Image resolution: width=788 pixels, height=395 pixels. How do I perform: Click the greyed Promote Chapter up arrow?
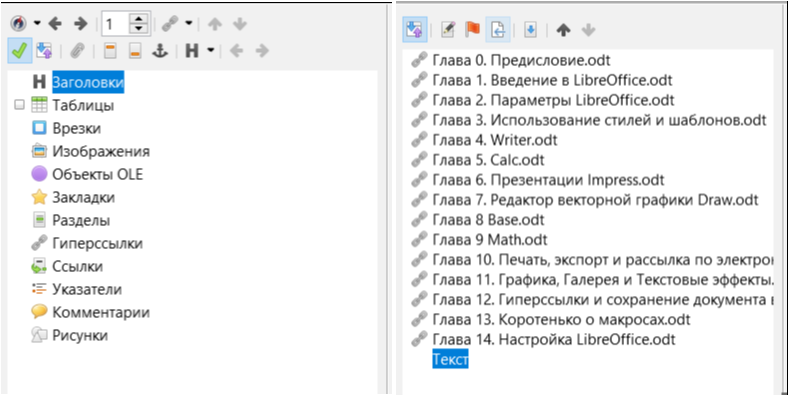pyautogui.click(x=215, y=24)
